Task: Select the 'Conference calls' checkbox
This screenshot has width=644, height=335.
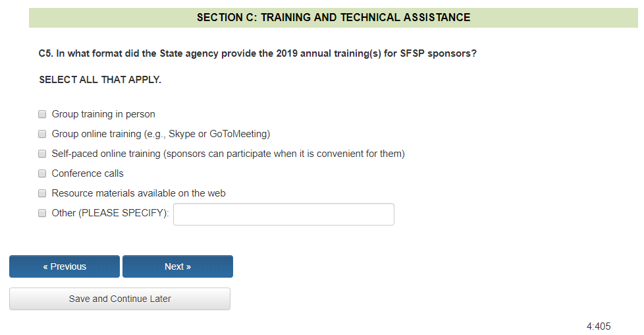Action: [42, 173]
